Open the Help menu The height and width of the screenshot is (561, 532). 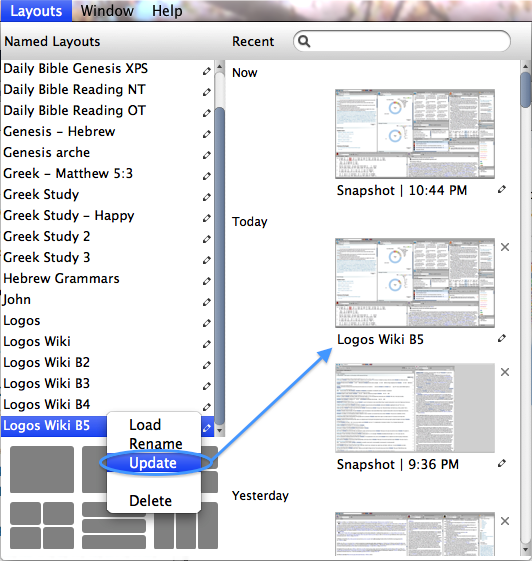167,11
